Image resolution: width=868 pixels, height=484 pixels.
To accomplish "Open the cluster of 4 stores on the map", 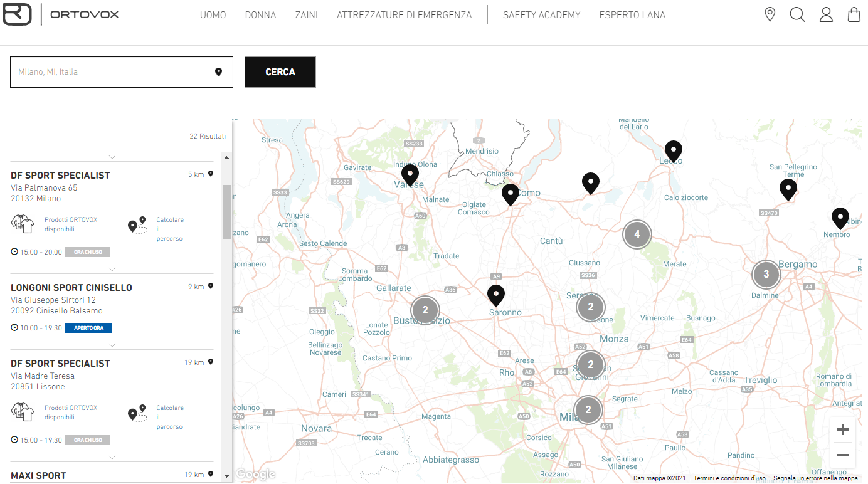I will coord(637,234).
